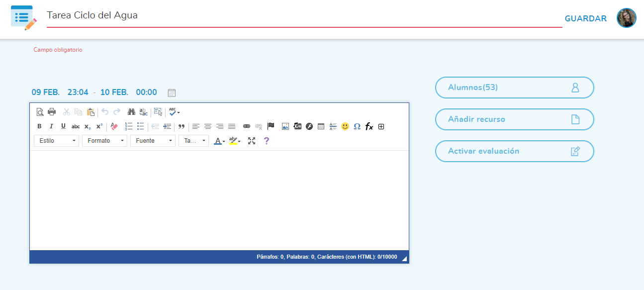Open find tool with binoculars icon
The image size is (644, 290).
coord(131,112)
